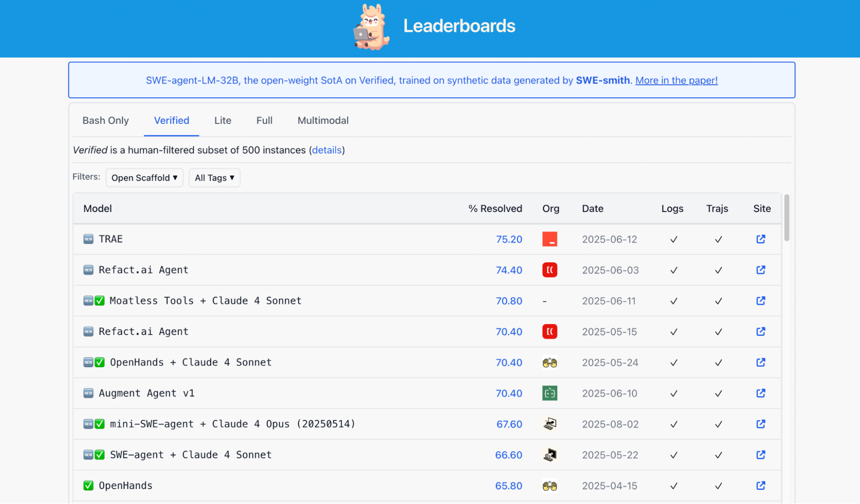Open site link for Augment Agent v1

pos(761,393)
